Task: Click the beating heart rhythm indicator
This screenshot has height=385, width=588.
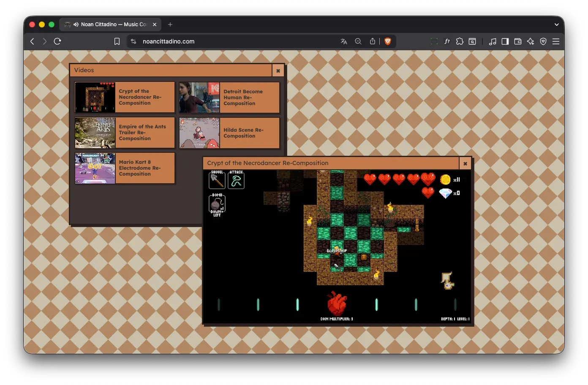Action: [x=337, y=303]
